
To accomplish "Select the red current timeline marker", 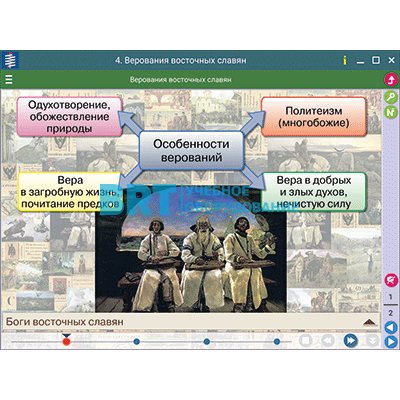I will click(67, 341).
